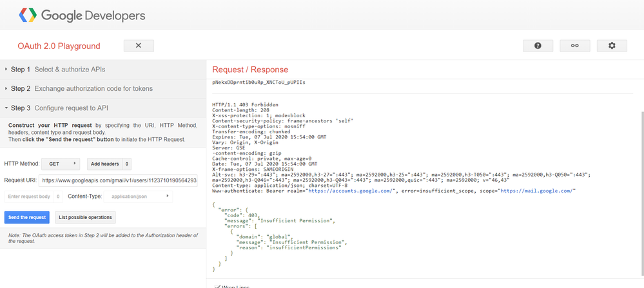Screen dimensions: 644x288
Task: Click the Enter request body button
Action: click(x=29, y=196)
